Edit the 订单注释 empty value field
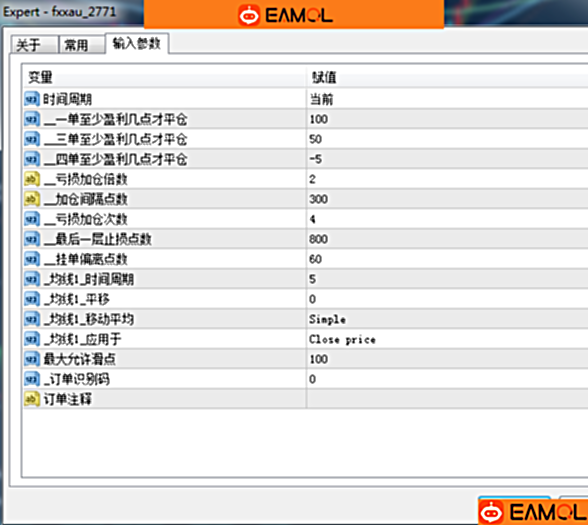Image resolution: width=588 pixels, height=525 pixels. coord(447,399)
